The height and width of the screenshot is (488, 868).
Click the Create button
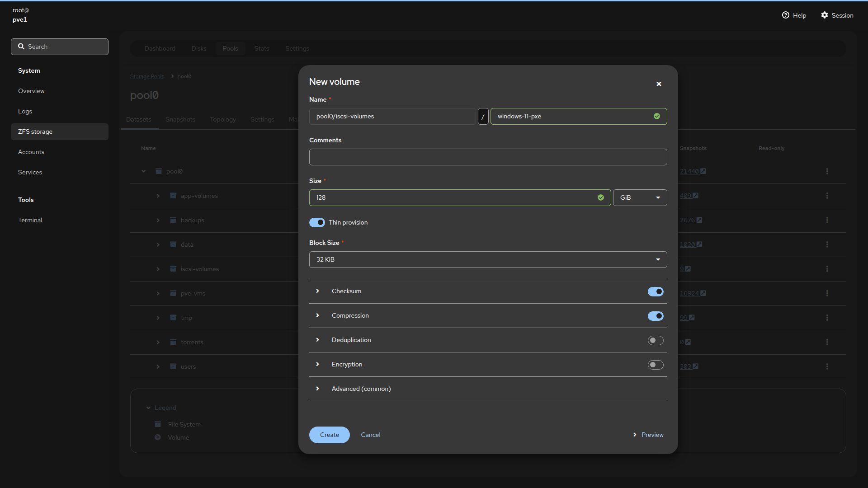(329, 435)
